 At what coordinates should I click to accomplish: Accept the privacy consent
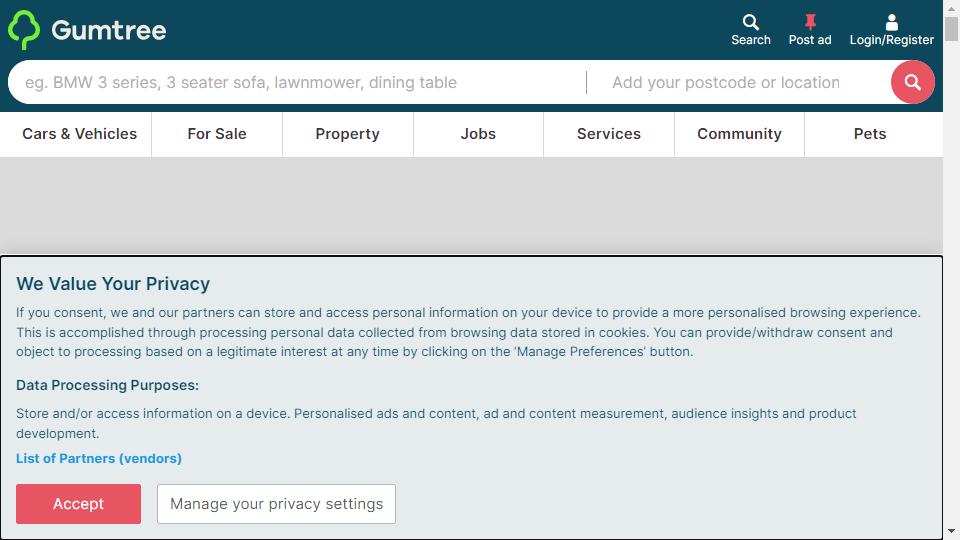pyautogui.click(x=78, y=504)
